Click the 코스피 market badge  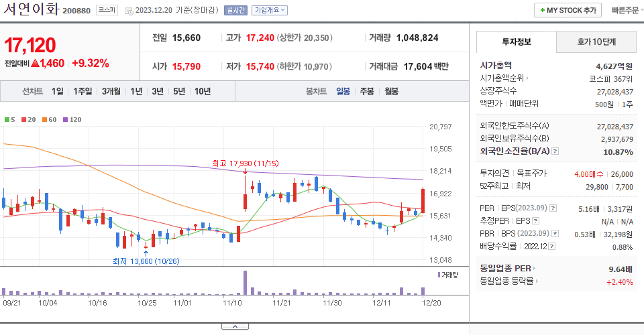(x=107, y=10)
